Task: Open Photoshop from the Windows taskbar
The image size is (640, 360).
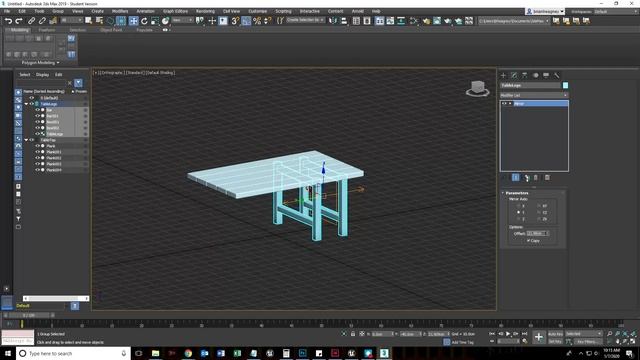Action: [x=302, y=353]
